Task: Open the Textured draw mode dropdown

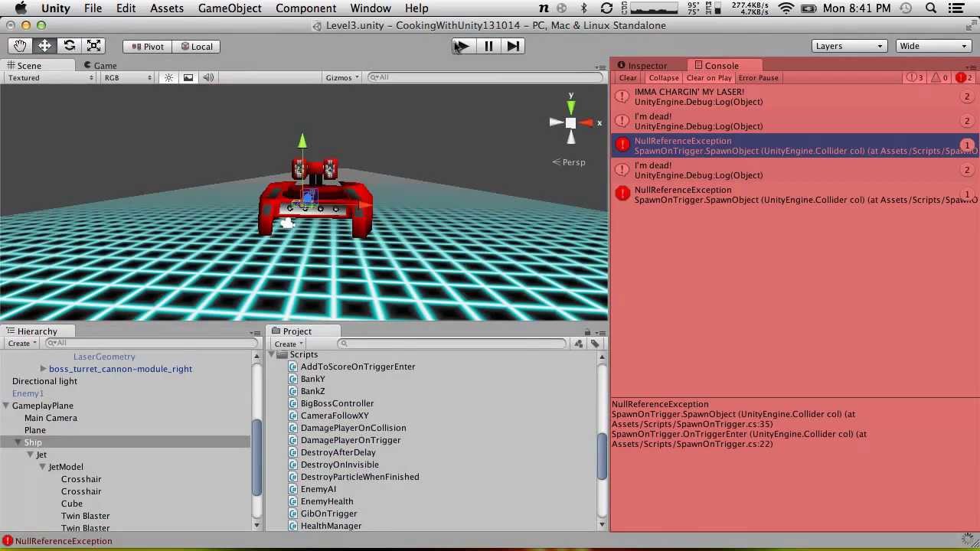Action: [x=51, y=77]
